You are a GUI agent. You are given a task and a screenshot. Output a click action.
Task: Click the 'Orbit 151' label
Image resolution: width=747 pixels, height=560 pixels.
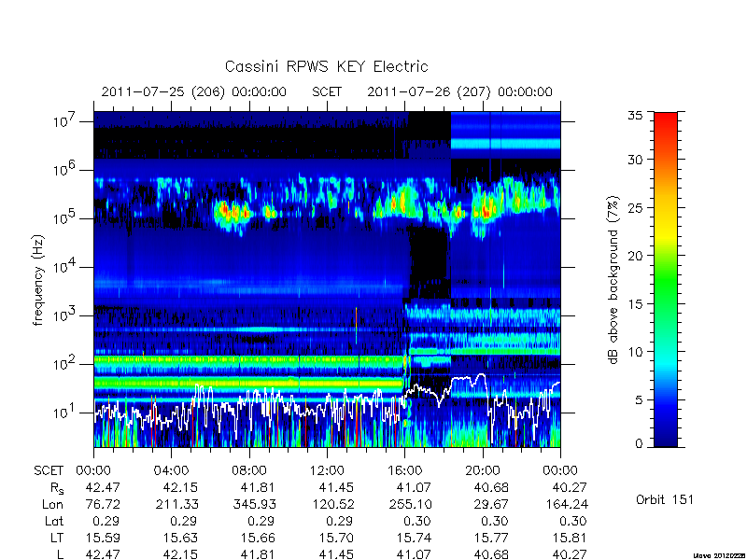pyautogui.click(x=665, y=499)
